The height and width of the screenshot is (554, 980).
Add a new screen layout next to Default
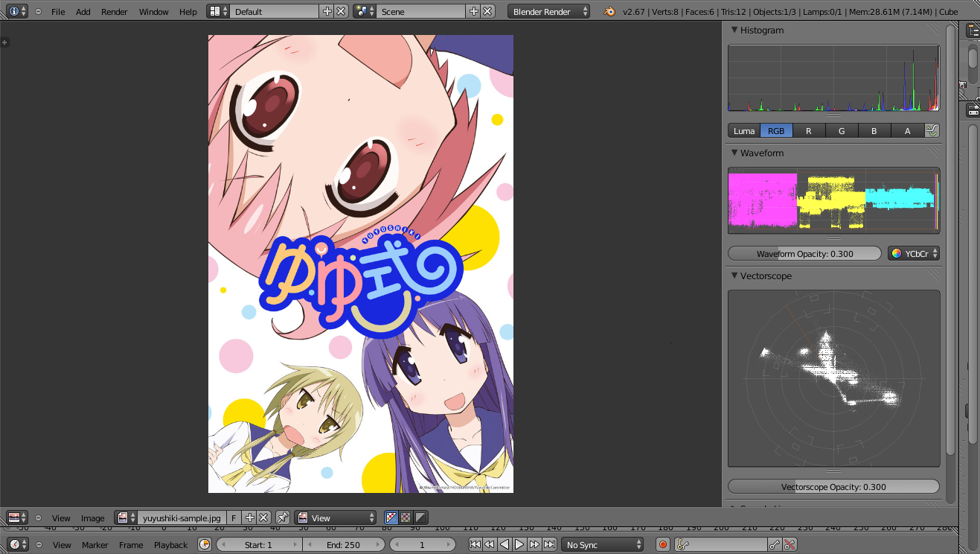click(327, 11)
